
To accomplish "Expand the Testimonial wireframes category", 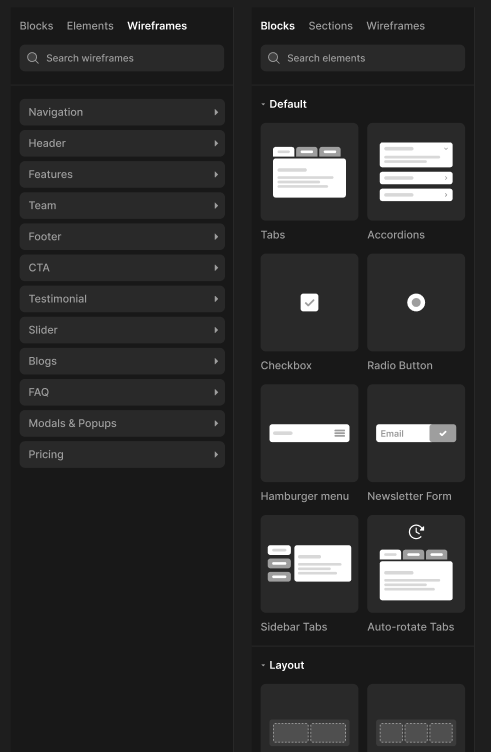I will [x=122, y=299].
